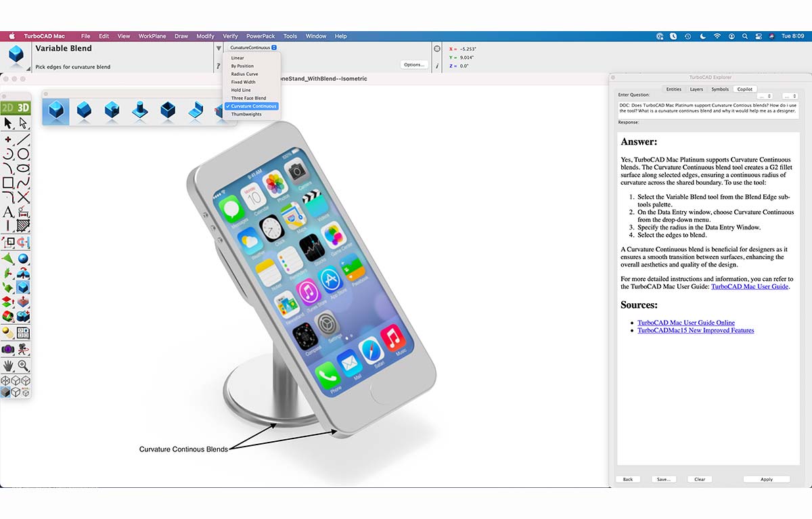Select the Variable Blend tool in the blend palette
The image size is (812, 519).
pos(55,111)
